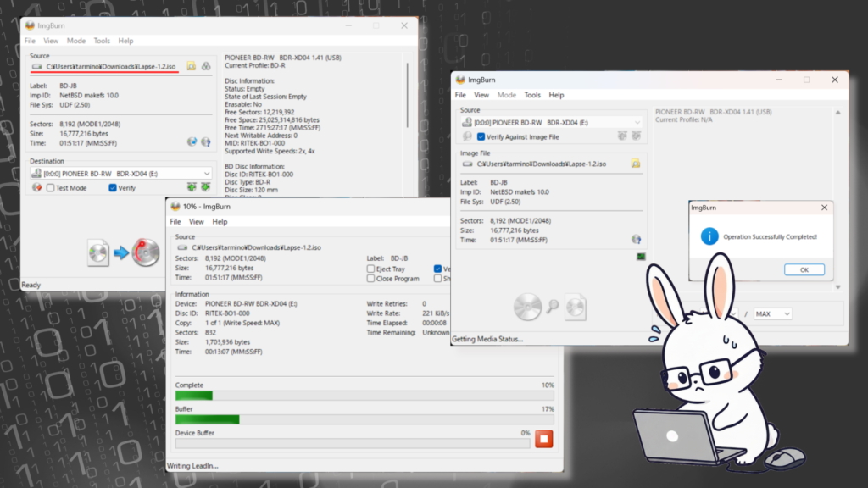Screen dimensions: 868x488
Task: Click the Buffer progress bar
Action: coord(364,419)
